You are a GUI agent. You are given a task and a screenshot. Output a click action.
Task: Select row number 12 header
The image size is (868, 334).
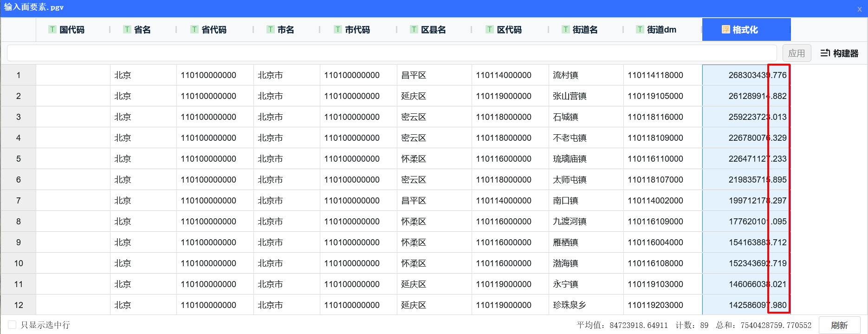click(19, 305)
